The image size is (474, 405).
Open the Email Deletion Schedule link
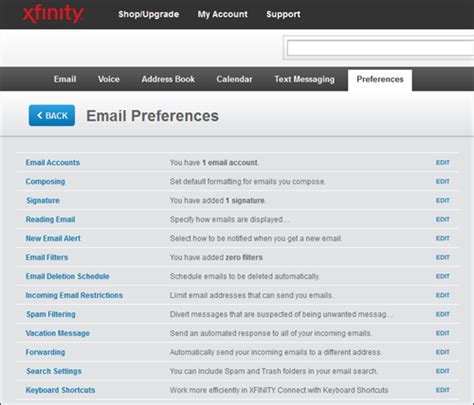67,276
